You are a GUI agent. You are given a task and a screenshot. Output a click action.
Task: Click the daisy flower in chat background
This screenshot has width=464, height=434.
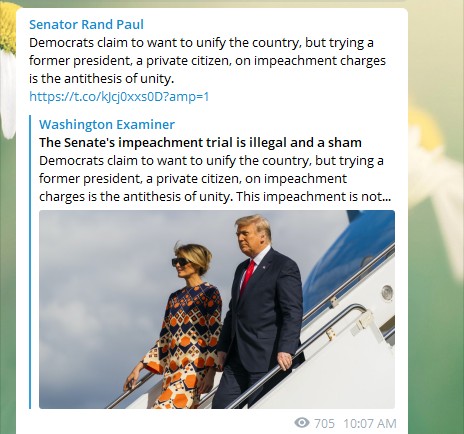tap(7, 67)
